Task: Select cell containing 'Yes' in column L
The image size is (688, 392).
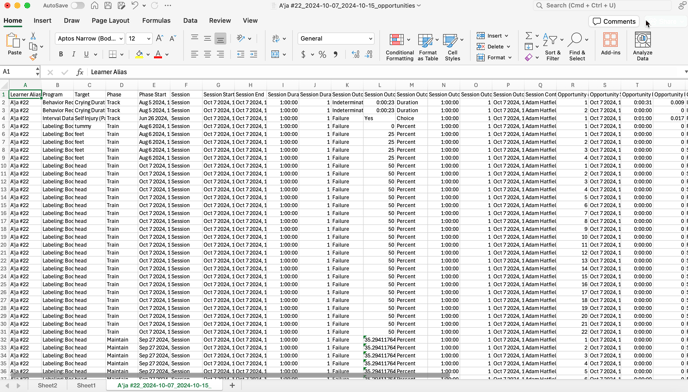Action: coord(380,118)
